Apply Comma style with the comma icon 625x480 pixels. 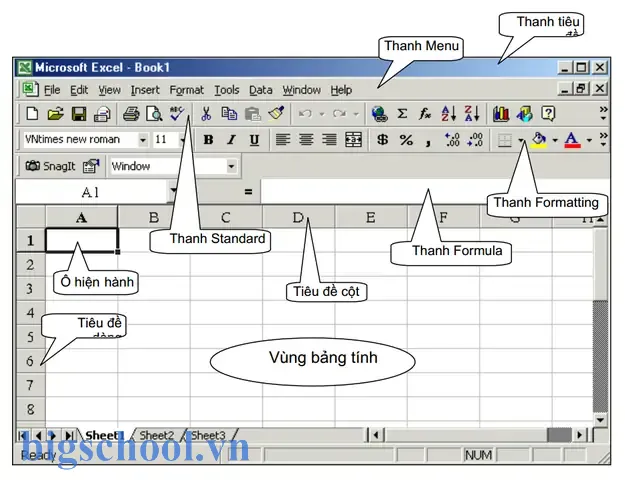click(428, 140)
